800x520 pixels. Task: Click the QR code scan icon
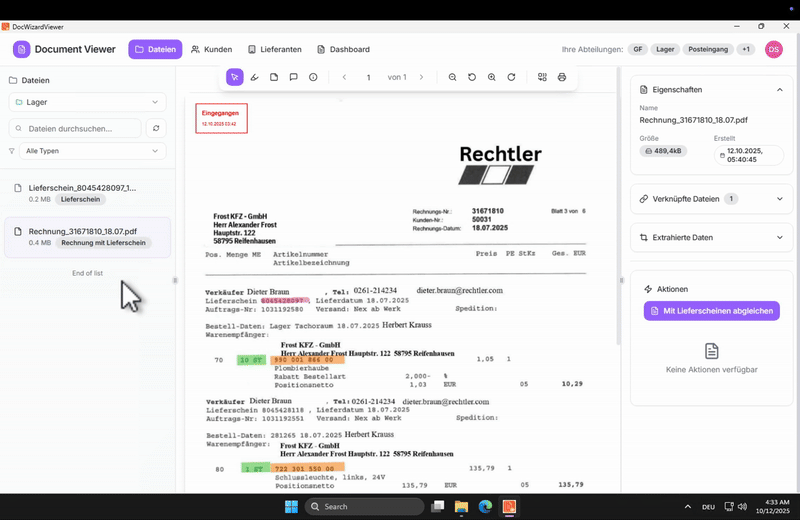coord(542,77)
